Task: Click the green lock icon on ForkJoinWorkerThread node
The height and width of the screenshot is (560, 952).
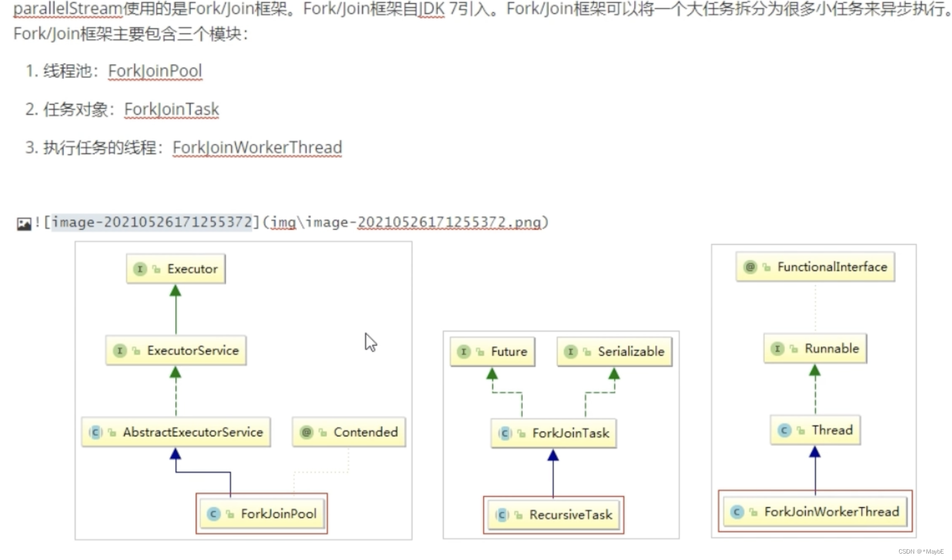Action: (x=753, y=512)
